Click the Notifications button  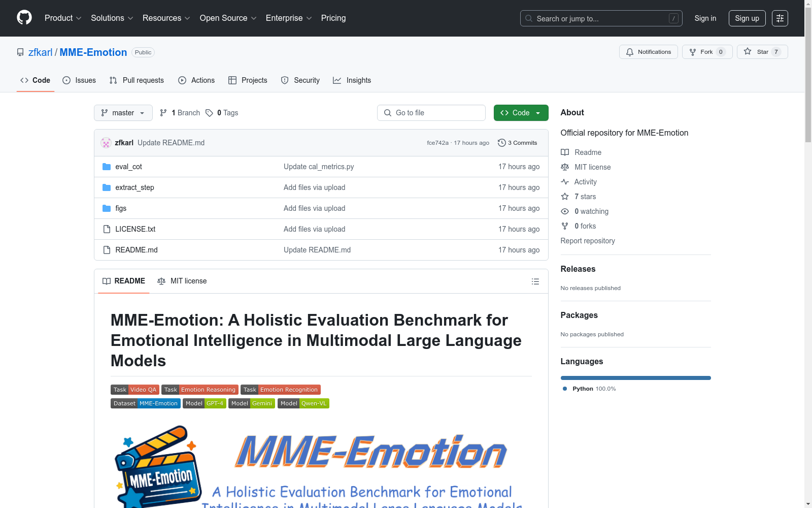[x=649, y=52]
